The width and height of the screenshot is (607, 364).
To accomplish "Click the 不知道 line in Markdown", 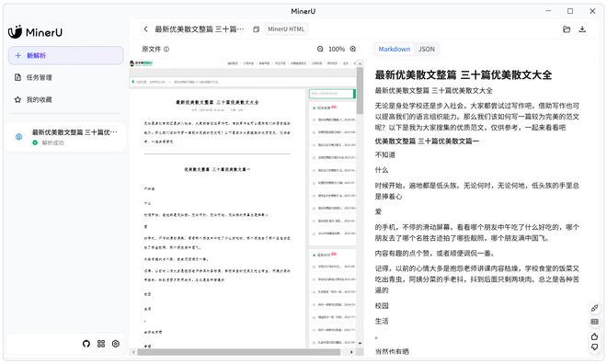I will [x=385, y=154].
